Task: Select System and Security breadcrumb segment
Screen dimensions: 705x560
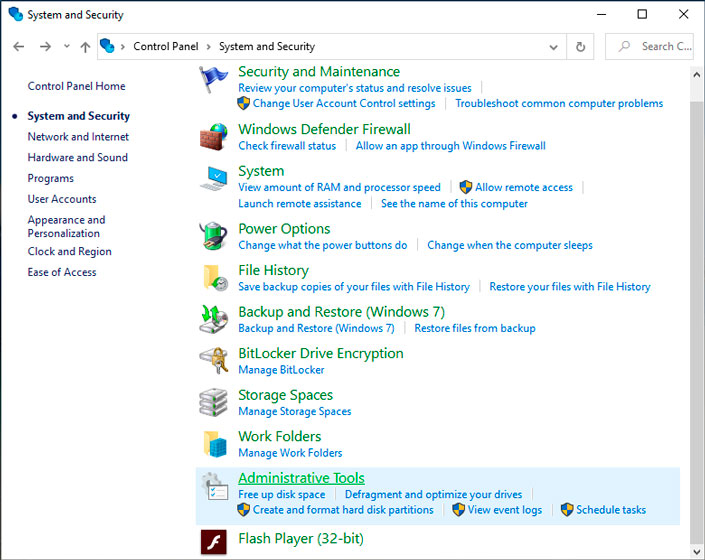Action: (x=267, y=46)
